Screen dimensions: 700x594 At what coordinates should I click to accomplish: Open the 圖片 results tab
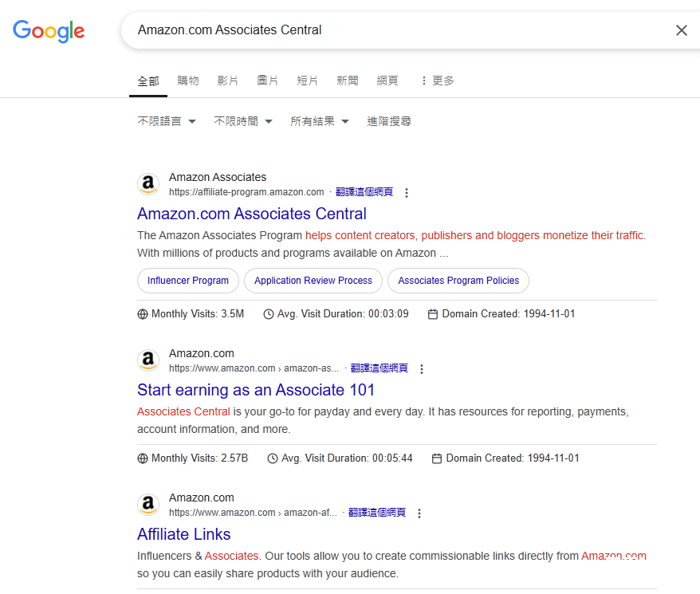tap(267, 81)
